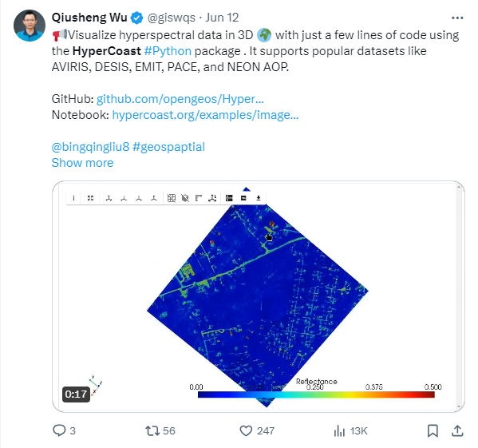Click the repost icon with 56
The width and height of the screenshot is (478, 448).
152,430
